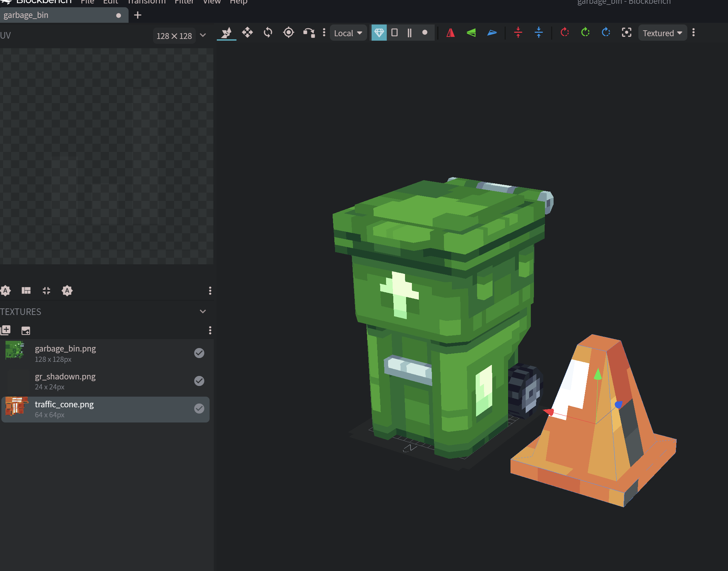Viewport: 728px width, 571px height.
Task: Open the Textured view mode dropdown
Action: coord(662,33)
